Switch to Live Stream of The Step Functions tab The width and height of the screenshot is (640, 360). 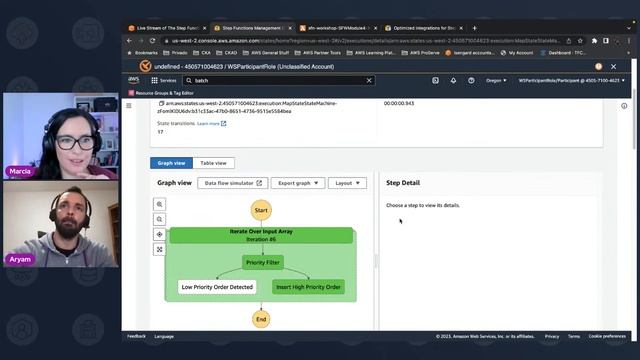click(x=167, y=28)
